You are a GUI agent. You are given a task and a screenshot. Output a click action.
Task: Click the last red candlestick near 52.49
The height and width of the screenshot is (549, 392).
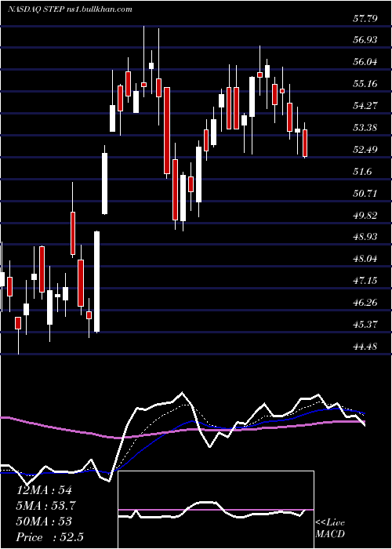[x=305, y=144]
